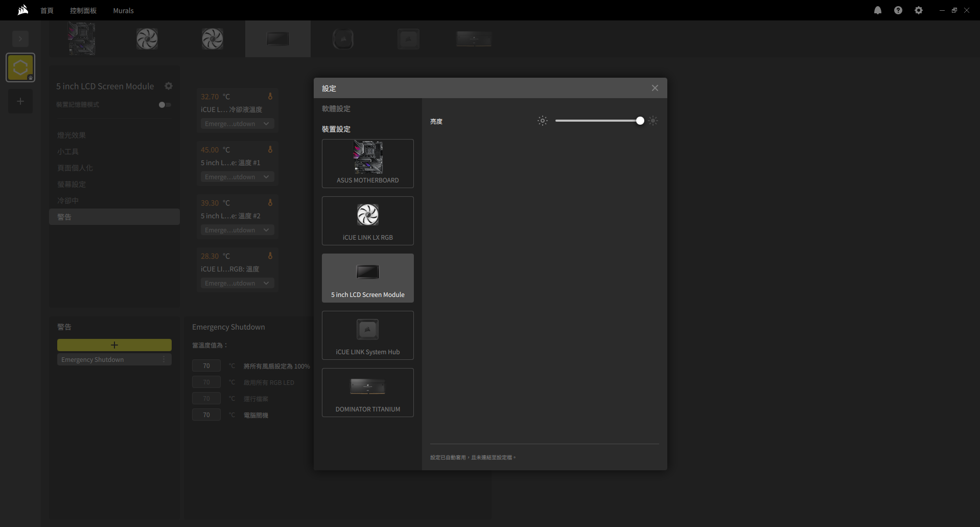Add a new profile with the sidebar plus
Screen dimensions: 980x527
tap(20, 101)
